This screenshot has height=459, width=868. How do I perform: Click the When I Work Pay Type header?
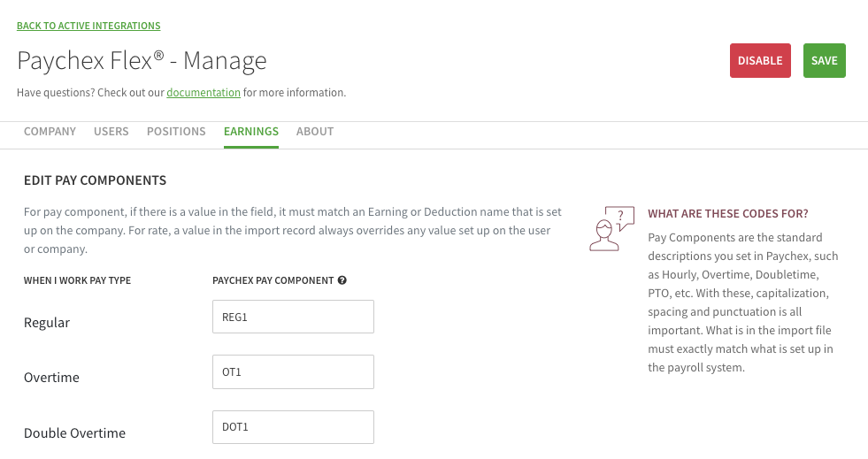point(78,280)
